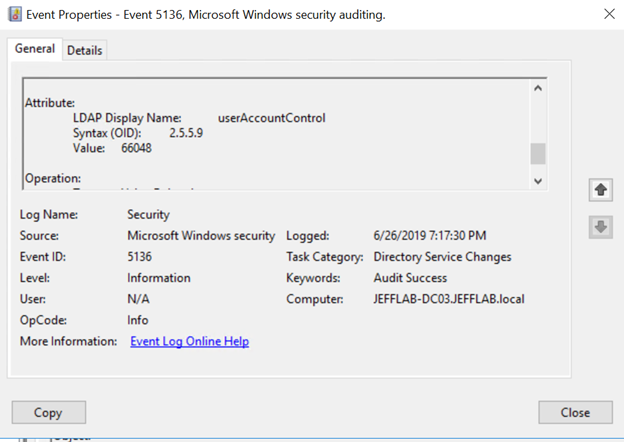Select the General tab
Viewport: 624px width, 442px height.
tap(35, 49)
